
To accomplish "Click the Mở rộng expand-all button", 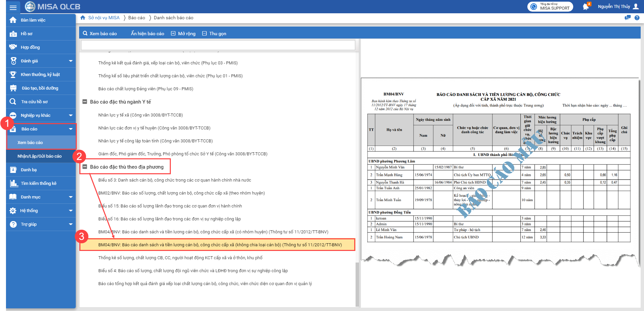I will pos(183,34).
